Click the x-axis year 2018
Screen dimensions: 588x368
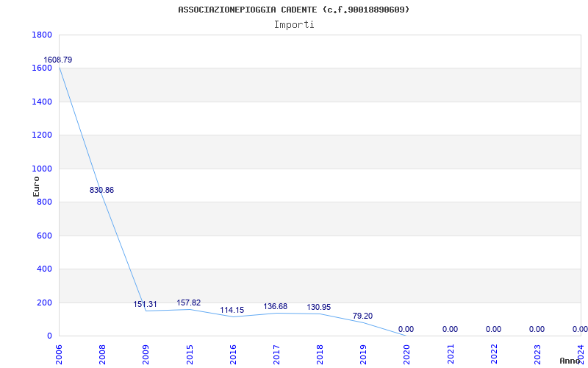click(x=320, y=355)
